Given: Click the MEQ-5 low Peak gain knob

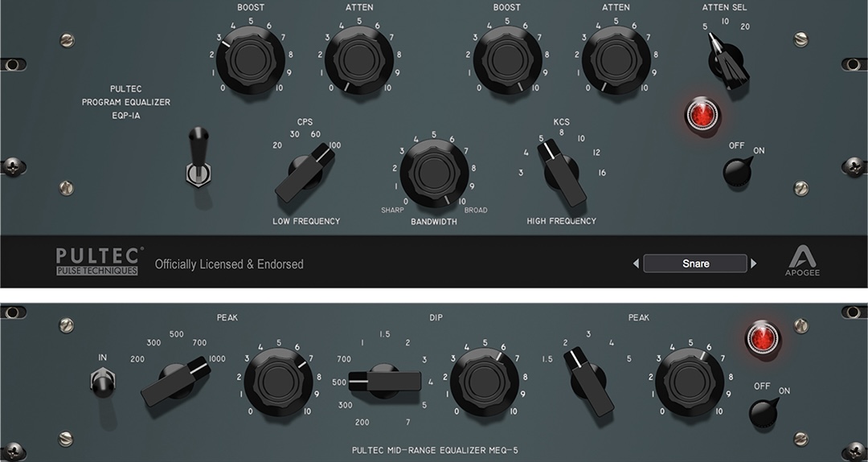Looking at the screenshot, I should pos(278,382).
